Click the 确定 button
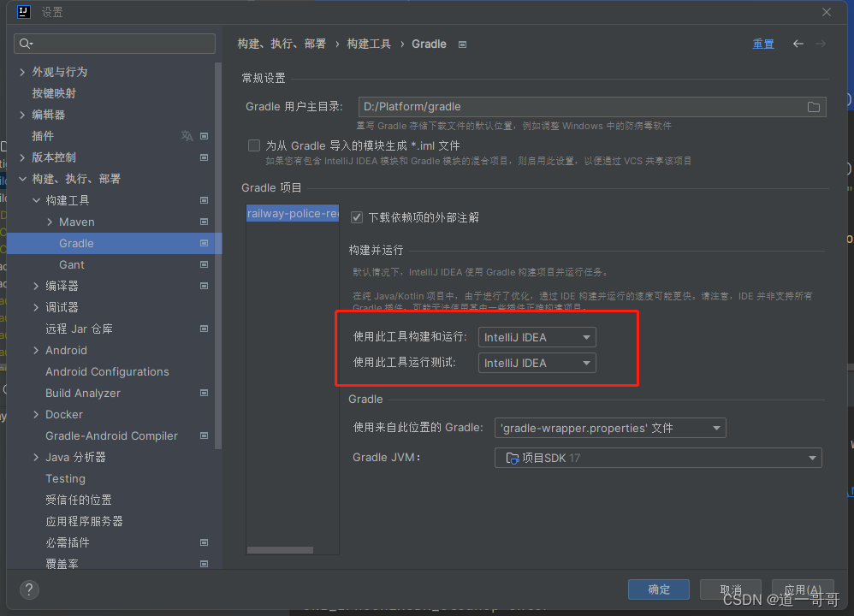This screenshot has width=854, height=616. (x=659, y=589)
